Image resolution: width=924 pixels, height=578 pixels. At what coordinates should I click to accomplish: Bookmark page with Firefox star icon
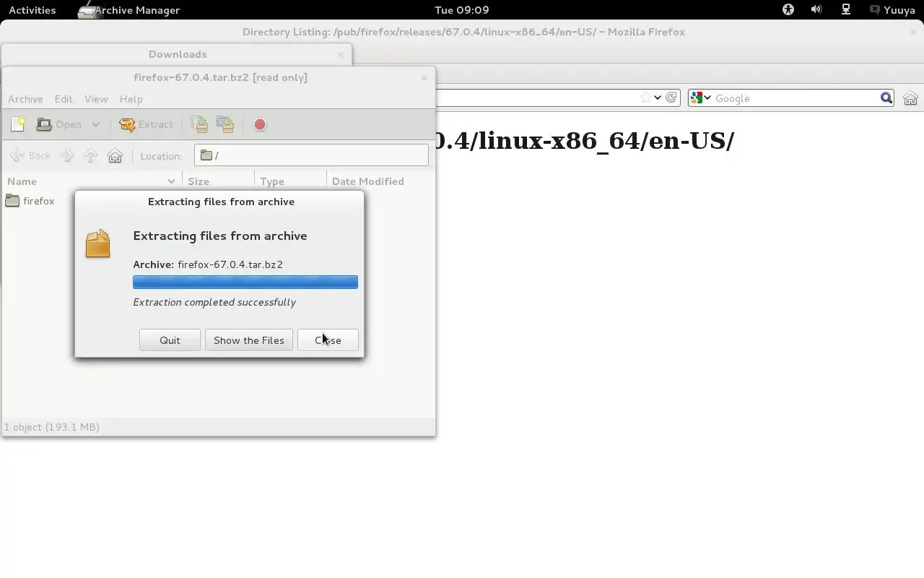[646, 98]
